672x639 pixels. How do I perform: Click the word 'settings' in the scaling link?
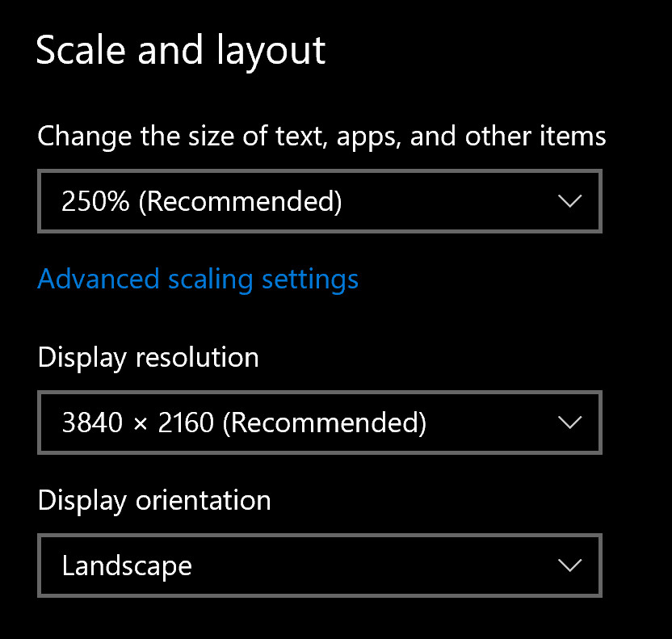click(310, 279)
